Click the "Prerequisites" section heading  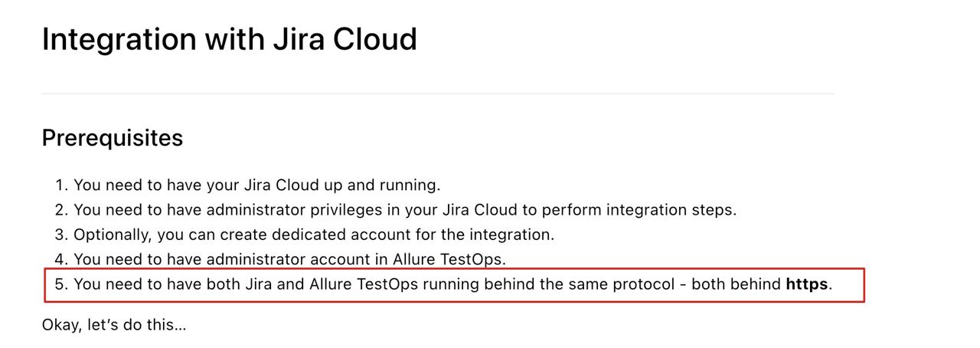tap(112, 138)
